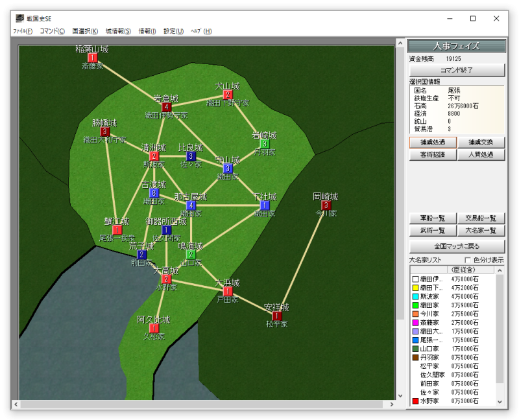Click the 清洲城 castle marker

(154, 156)
